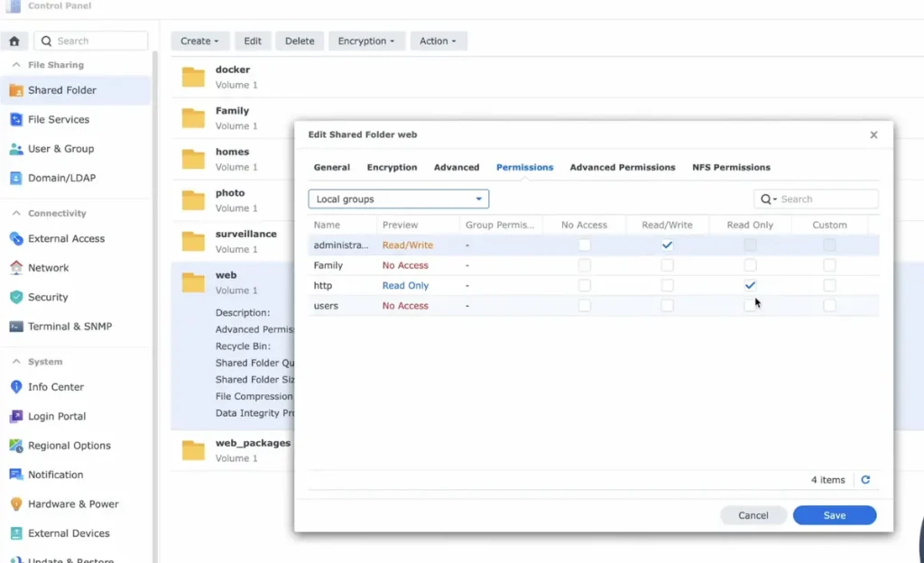The image size is (924, 563).
Task: Refresh the permissions list
Action: (x=865, y=480)
